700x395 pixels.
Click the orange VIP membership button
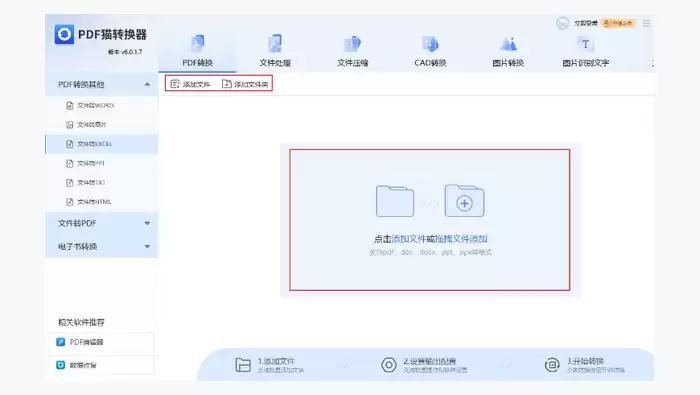point(619,23)
